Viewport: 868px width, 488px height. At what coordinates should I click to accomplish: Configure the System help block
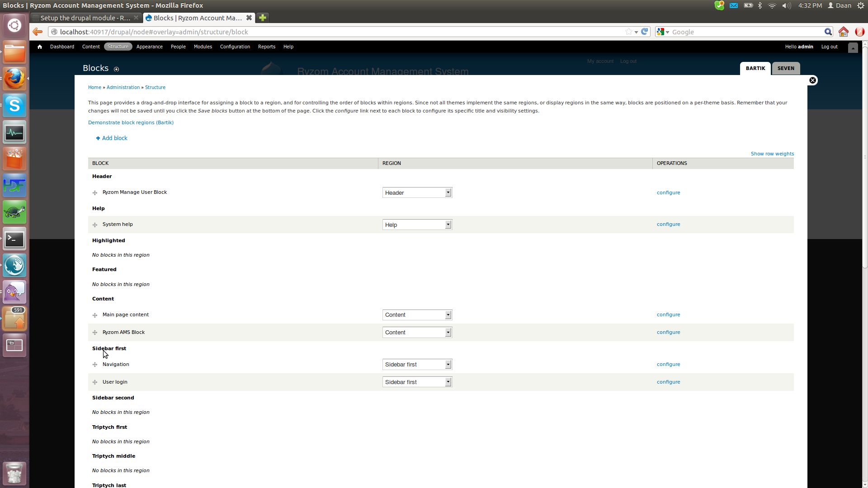click(668, 224)
